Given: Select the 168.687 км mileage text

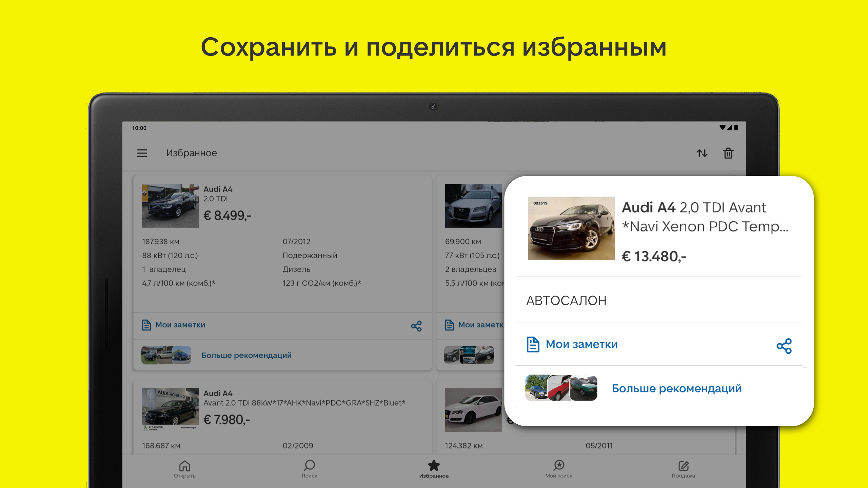Looking at the screenshot, I should (161, 446).
